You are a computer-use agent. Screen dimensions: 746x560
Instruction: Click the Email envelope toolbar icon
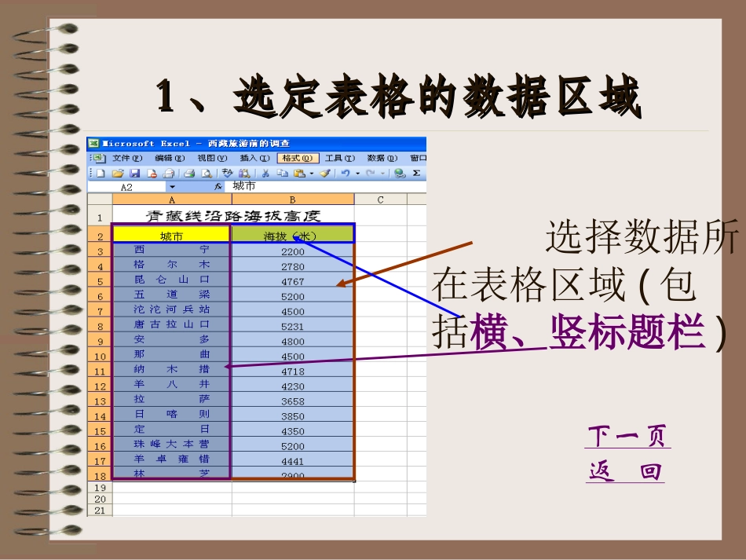[x=168, y=174]
